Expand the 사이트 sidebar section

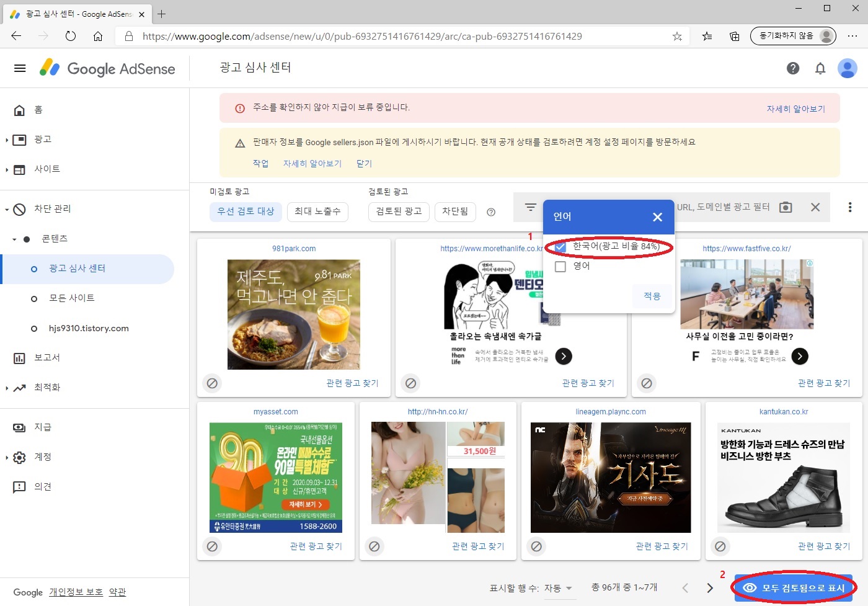click(7, 169)
